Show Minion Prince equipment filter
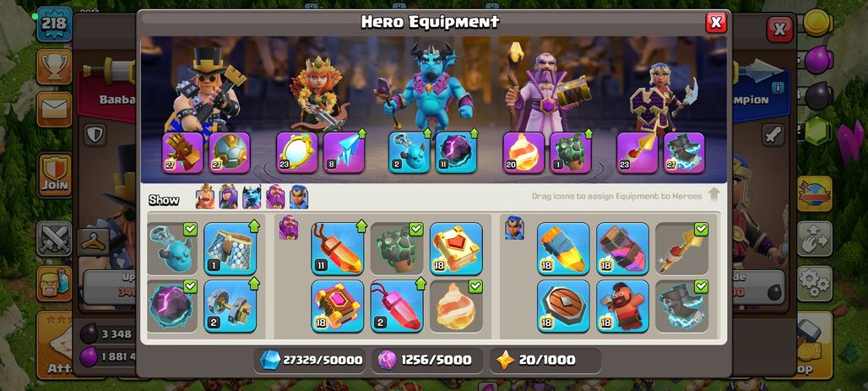Viewport: 868px width, 391px height. pos(252,197)
